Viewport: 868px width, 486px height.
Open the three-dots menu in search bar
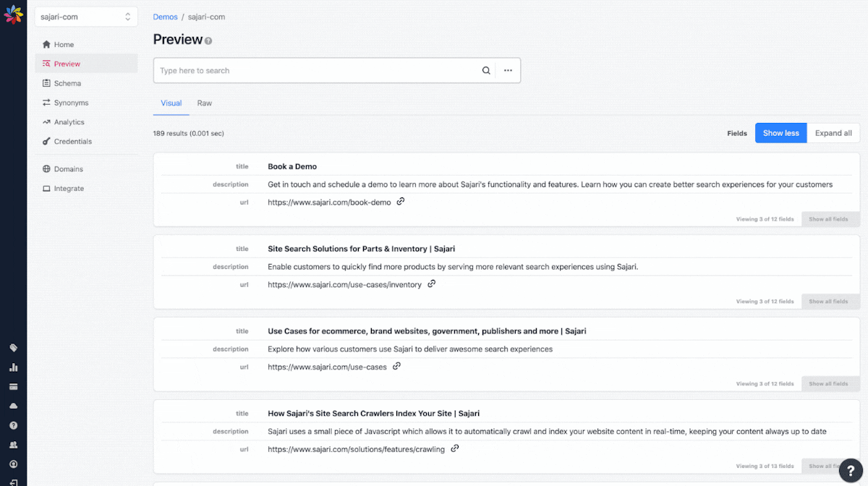508,71
